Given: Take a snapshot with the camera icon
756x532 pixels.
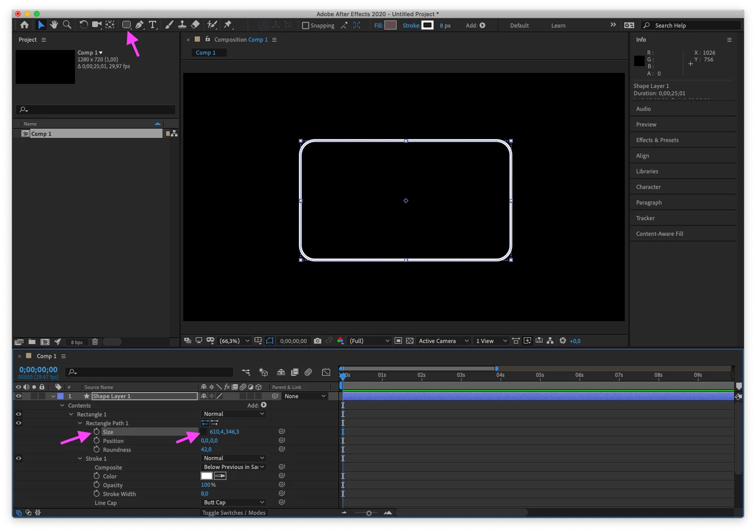Looking at the screenshot, I should point(318,341).
